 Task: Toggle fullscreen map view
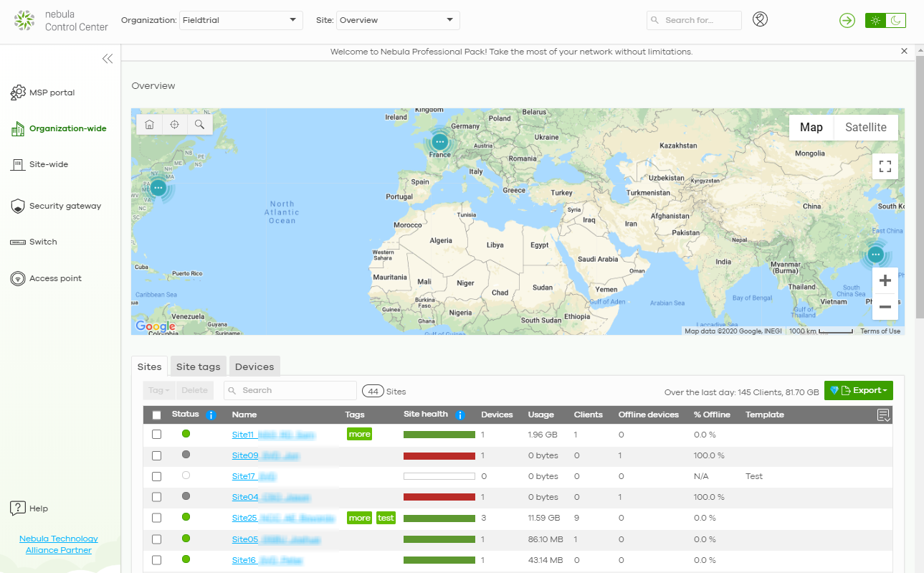(885, 166)
